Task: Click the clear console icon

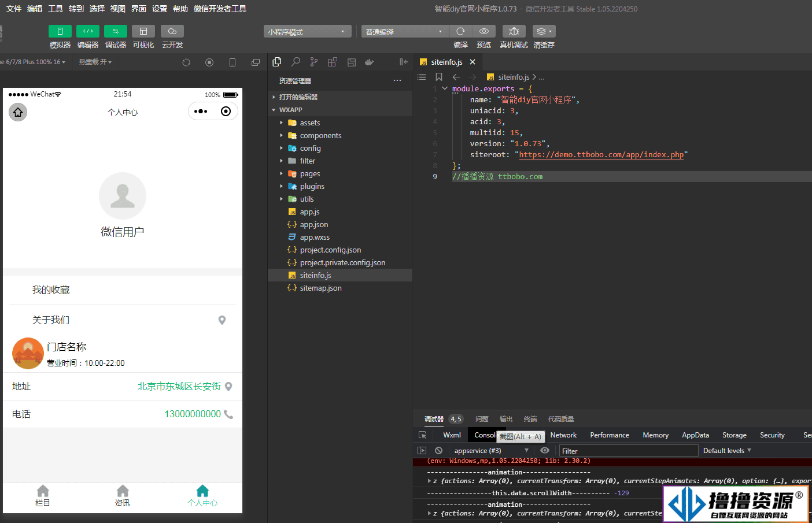Action: tap(438, 451)
